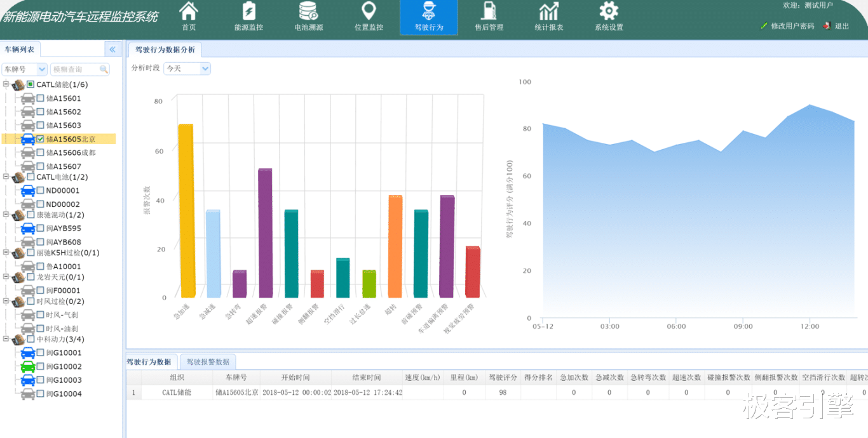Click the orange 超转 bar
Viewport: 868px width, 438px height.
pos(395,246)
